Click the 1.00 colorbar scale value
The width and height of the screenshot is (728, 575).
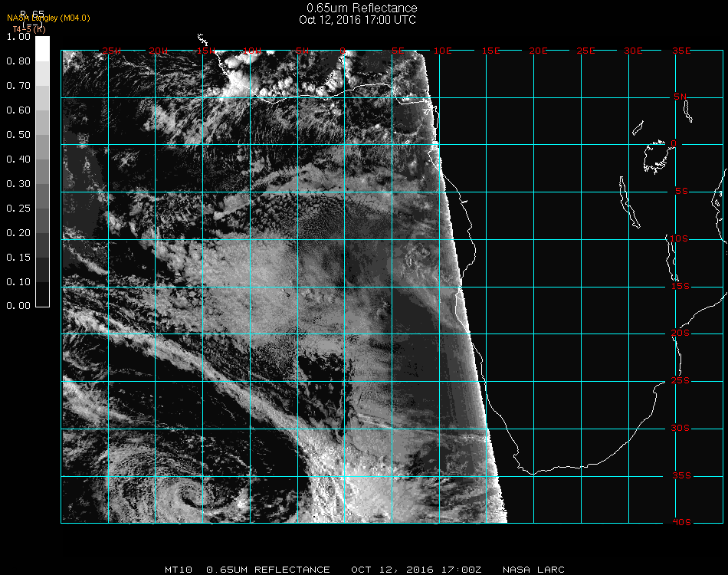pos(18,37)
